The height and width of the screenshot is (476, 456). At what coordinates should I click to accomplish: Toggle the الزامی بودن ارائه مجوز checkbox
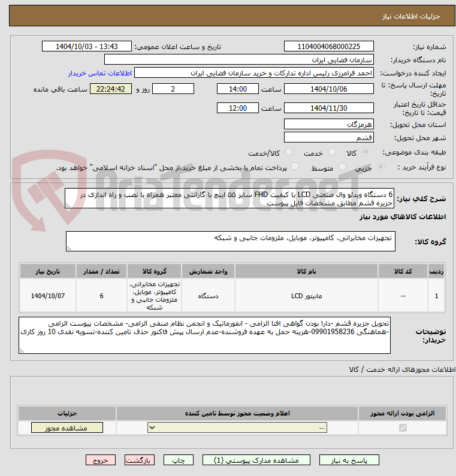[x=403, y=428]
